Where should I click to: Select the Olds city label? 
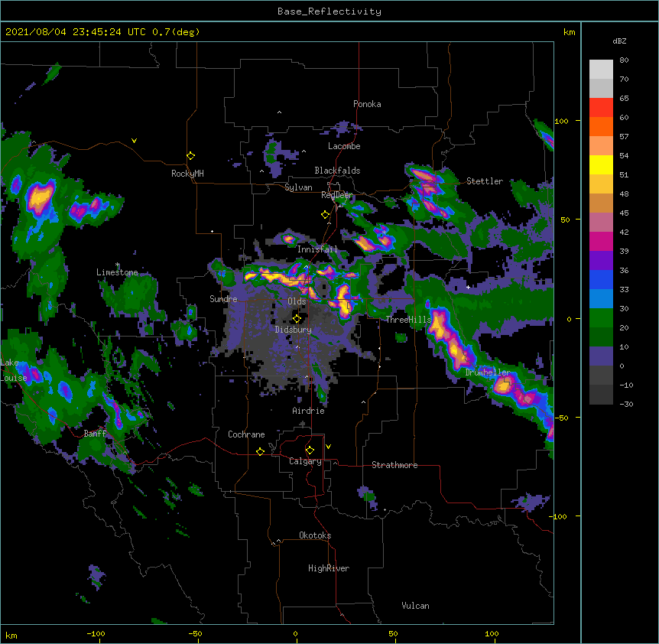pyautogui.click(x=297, y=301)
